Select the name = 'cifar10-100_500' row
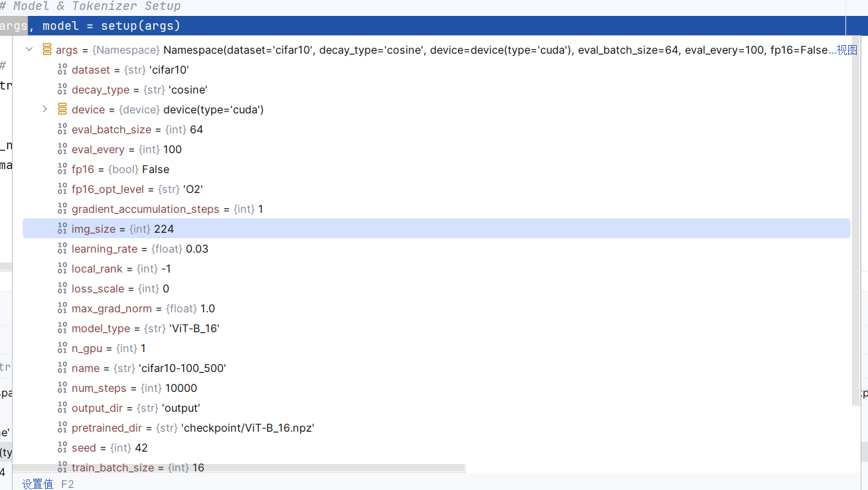868x490 pixels. click(437, 368)
